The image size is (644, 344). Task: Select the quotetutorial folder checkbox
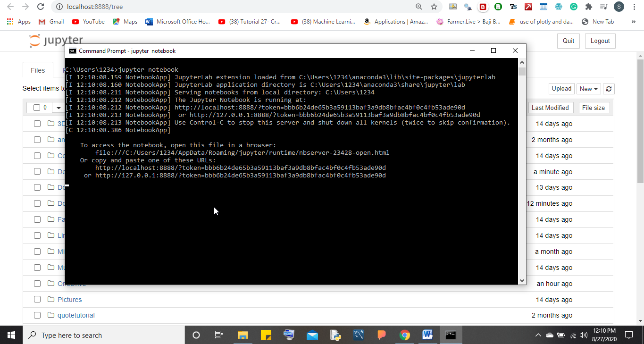pos(37,315)
